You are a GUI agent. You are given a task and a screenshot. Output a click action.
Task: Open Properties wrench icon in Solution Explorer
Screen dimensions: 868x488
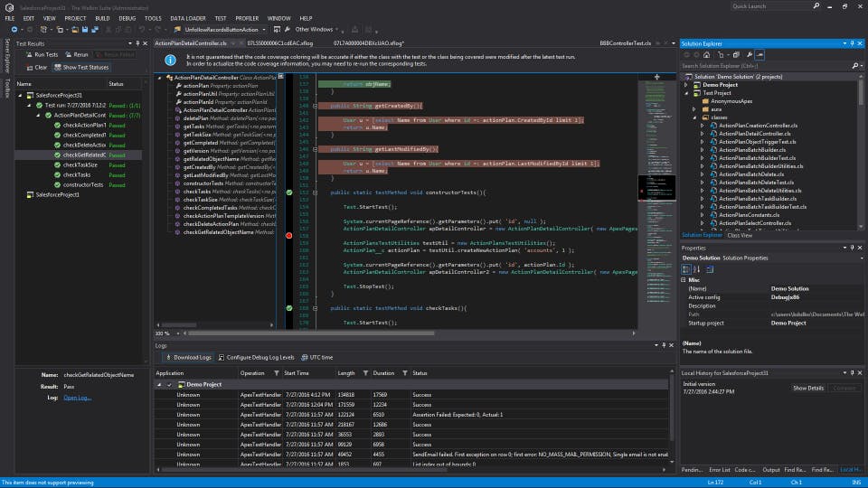pos(749,55)
